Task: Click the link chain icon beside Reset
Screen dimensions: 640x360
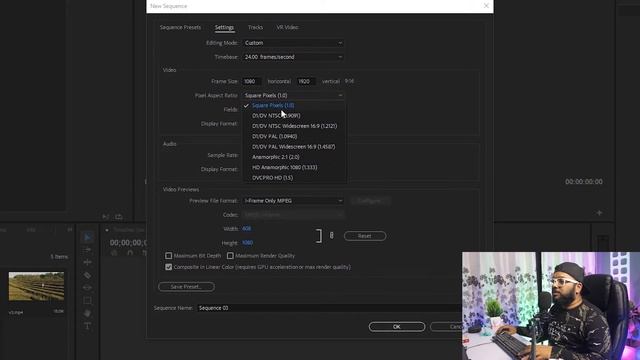Action: point(331,236)
